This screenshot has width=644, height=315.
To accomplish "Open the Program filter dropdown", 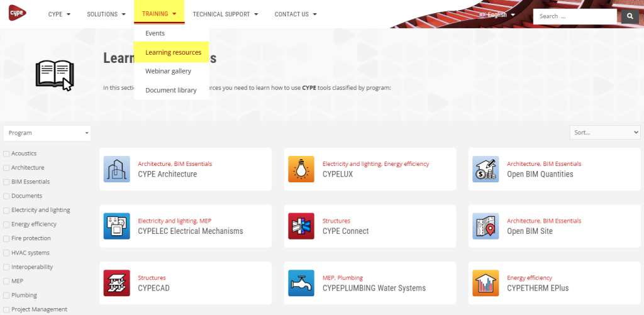I will pos(47,133).
